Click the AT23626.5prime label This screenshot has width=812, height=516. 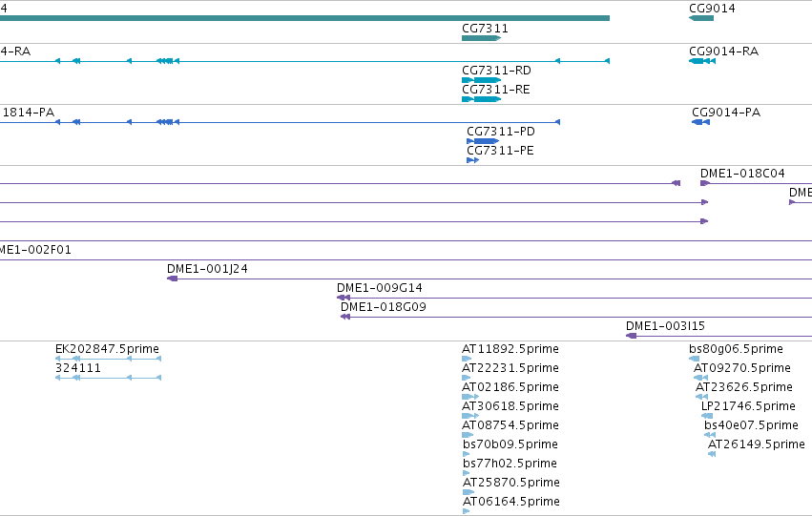743,387
